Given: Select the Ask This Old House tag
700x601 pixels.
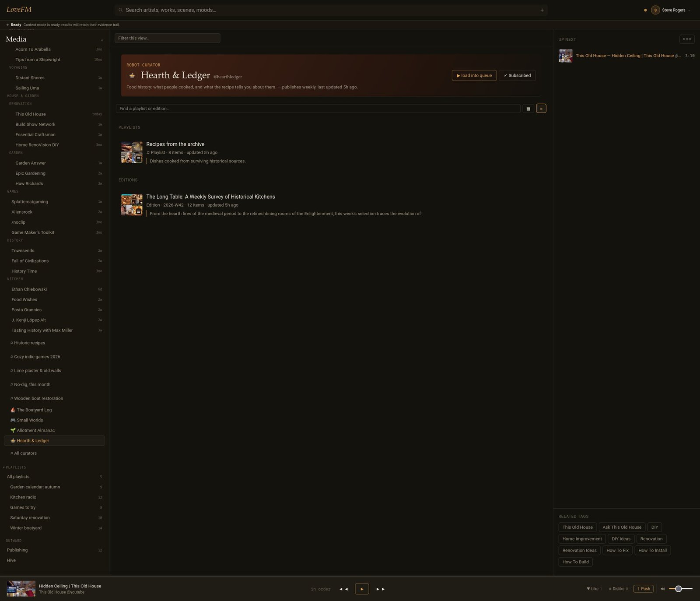Looking at the screenshot, I should point(622,527).
